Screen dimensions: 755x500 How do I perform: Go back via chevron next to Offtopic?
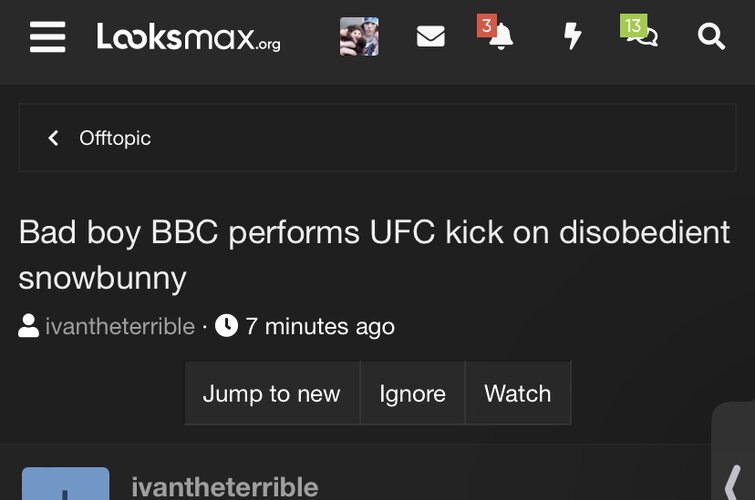(x=53, y=138)
